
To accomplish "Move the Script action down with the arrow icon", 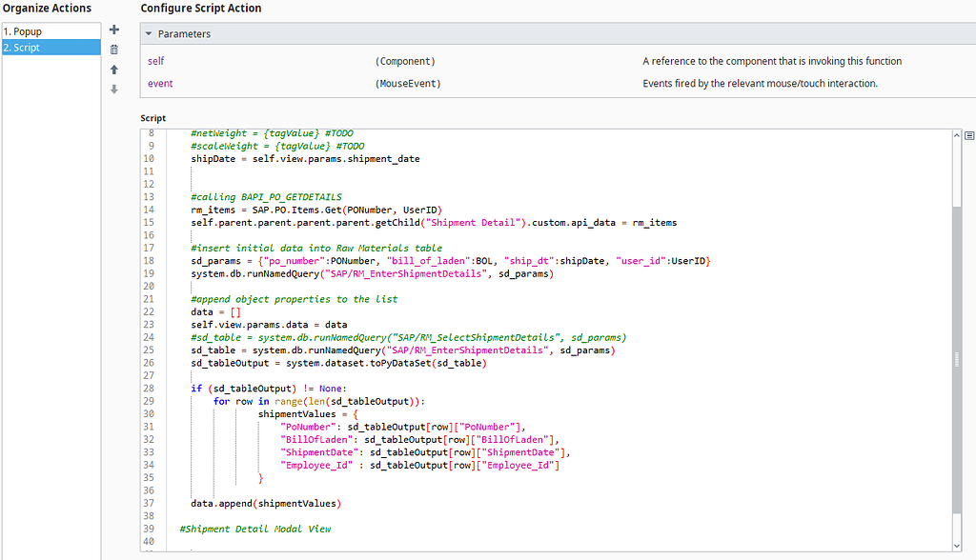I will coord(113,89).
